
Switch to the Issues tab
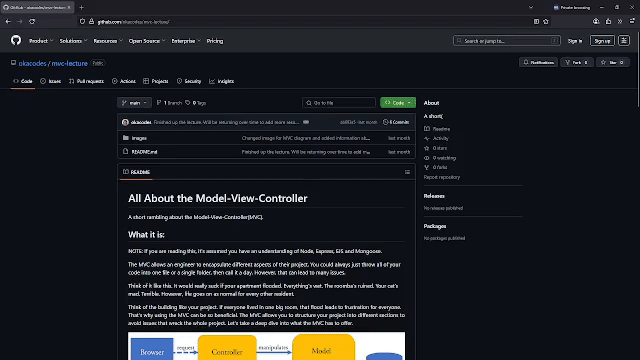51,81
